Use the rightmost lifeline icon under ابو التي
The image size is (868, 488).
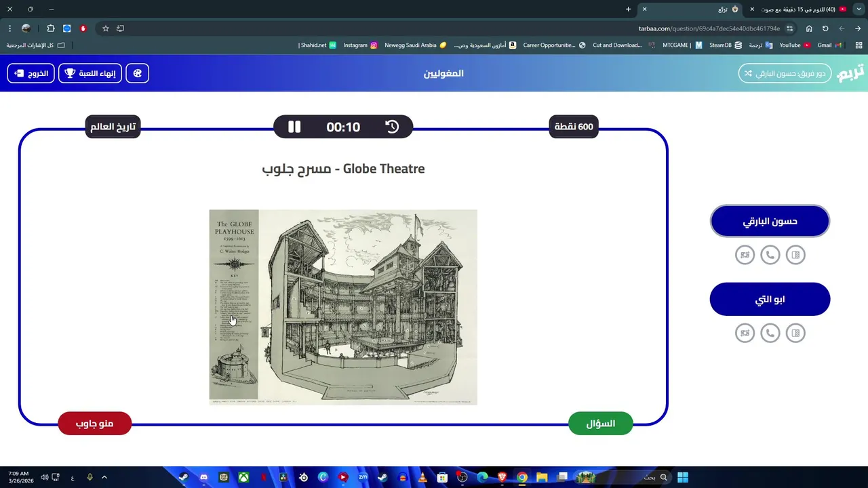795,333
